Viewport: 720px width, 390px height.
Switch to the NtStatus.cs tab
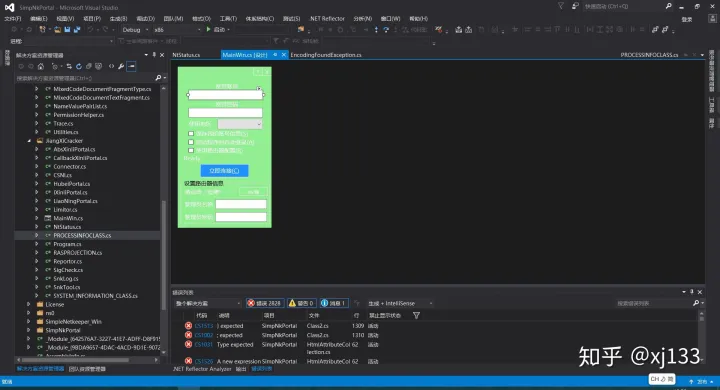(x=186, y=55)
